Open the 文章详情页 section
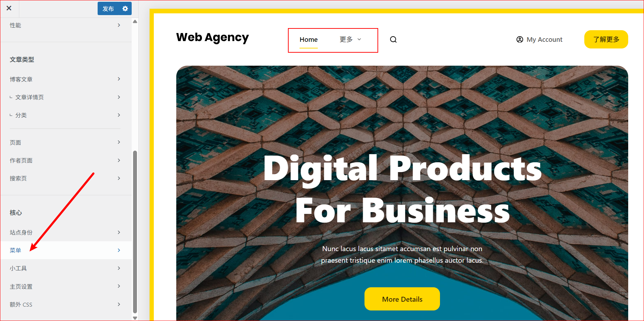The height and width of the screenshot is (321, 644). (x=66, y=97)
